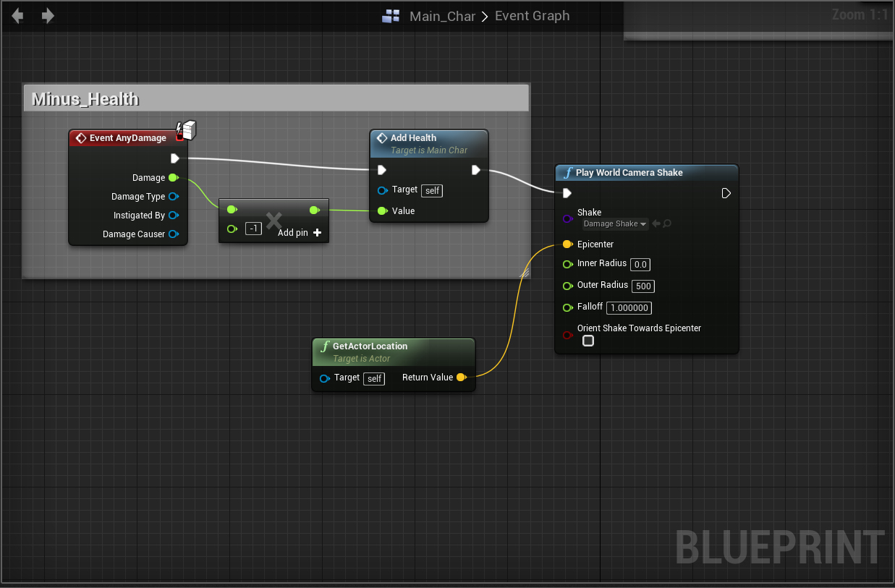Enable Orient Shake Towards Epicenter
This screenshot has height=588, width=895.
coord(588,340)
